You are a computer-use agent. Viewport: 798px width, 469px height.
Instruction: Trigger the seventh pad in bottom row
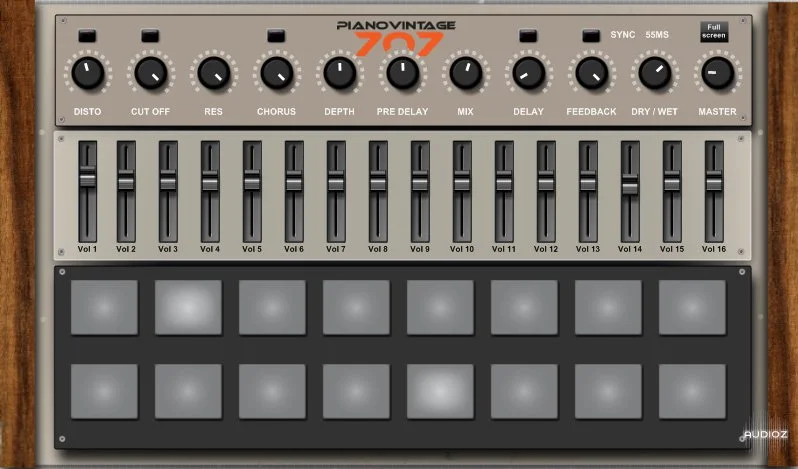click(608, 391)
